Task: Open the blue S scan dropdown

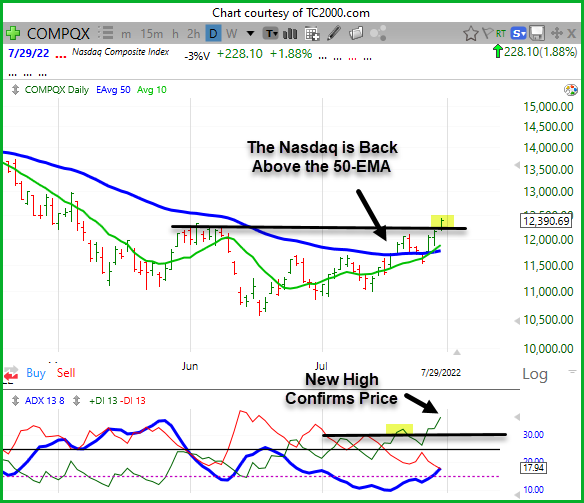Action: click(518, 34)
